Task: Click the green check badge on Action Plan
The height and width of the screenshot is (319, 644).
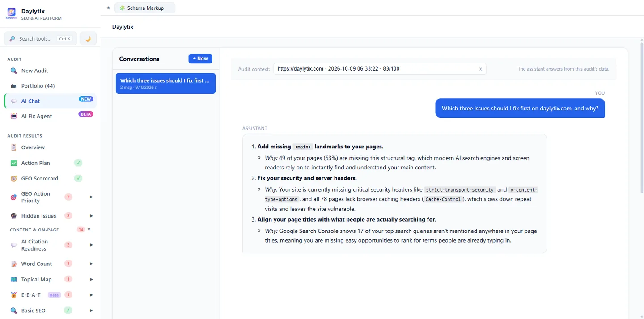Action: pos(78,163)
